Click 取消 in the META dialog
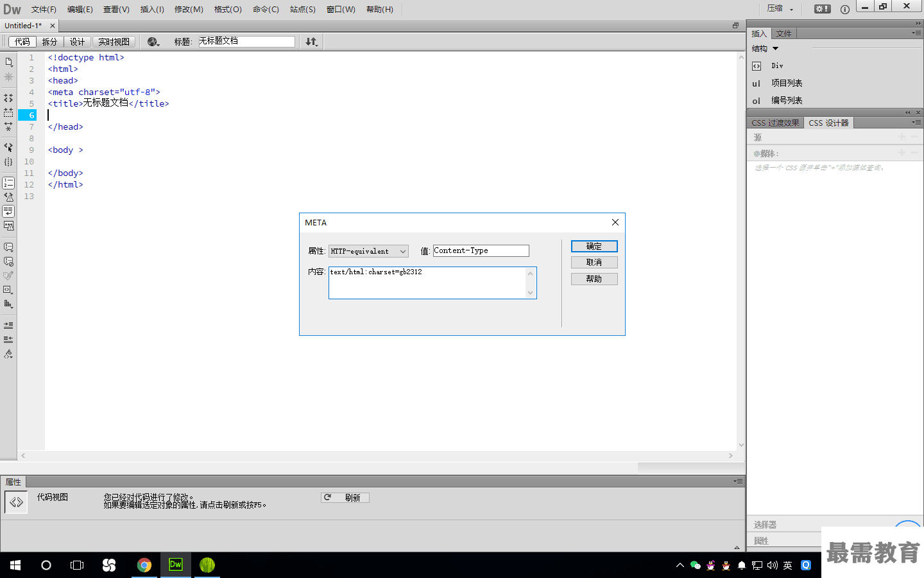The image size is (924, 578). point(594,263)
